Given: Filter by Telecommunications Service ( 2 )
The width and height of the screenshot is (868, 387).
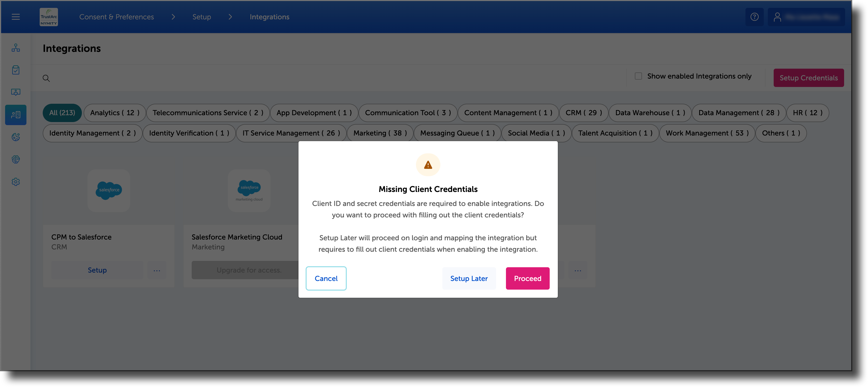Looking at the screenshot, I should (208, 113).
